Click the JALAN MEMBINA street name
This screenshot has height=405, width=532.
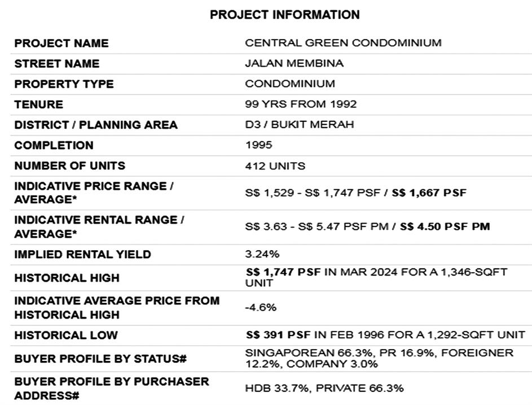[294, 63]
